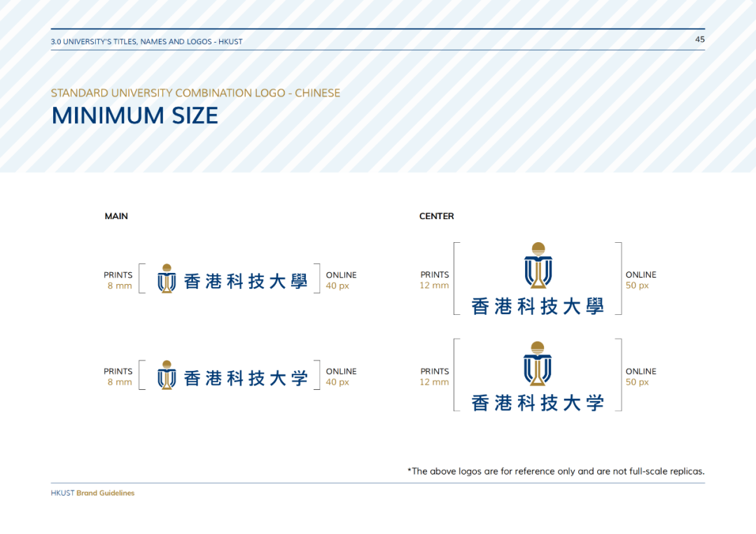This screenshot has height=534, width=756.
Task: Click '8 mm' beside the main 學 traditional logo
Action: 120,286
